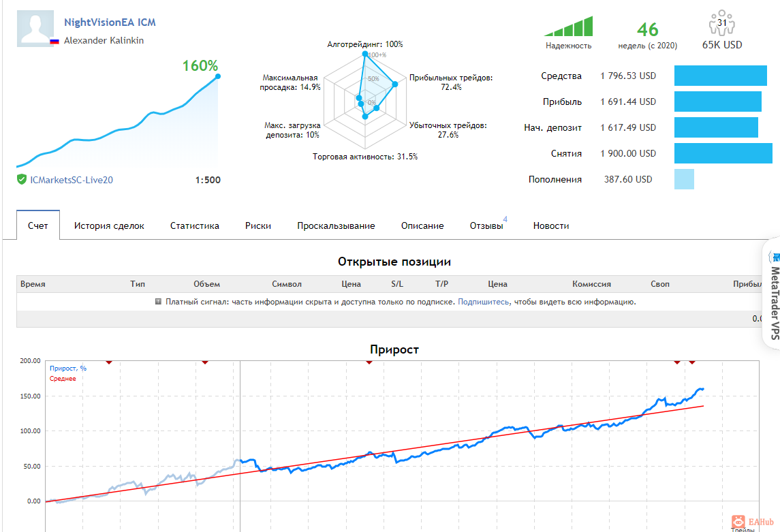Click the Алготрейдинг: 100% label
The height and width of the screenshot is (532, 780).
365,44
